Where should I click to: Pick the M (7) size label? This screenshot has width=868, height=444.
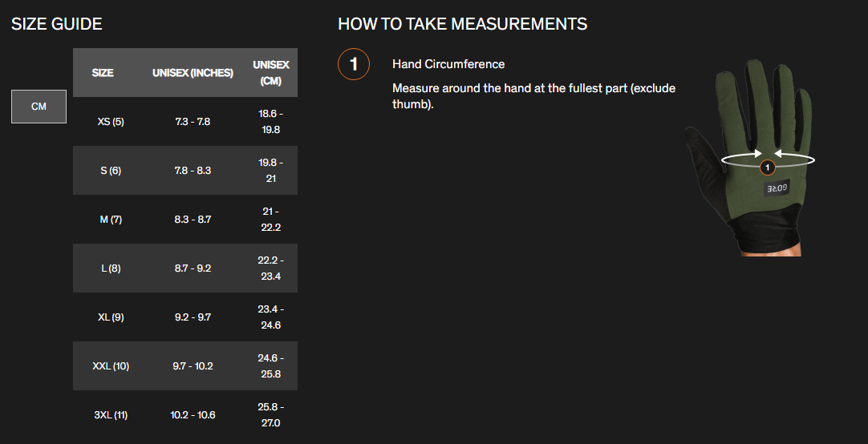[x=111, y=220]
